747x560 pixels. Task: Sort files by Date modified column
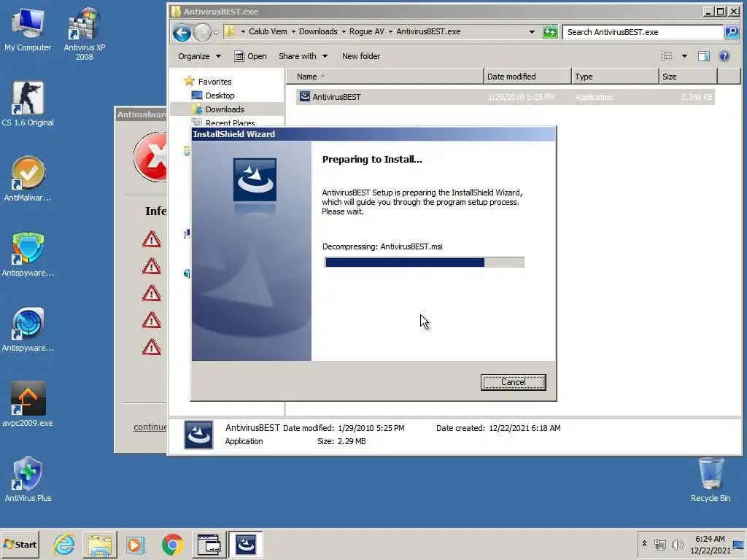(527, 76)
